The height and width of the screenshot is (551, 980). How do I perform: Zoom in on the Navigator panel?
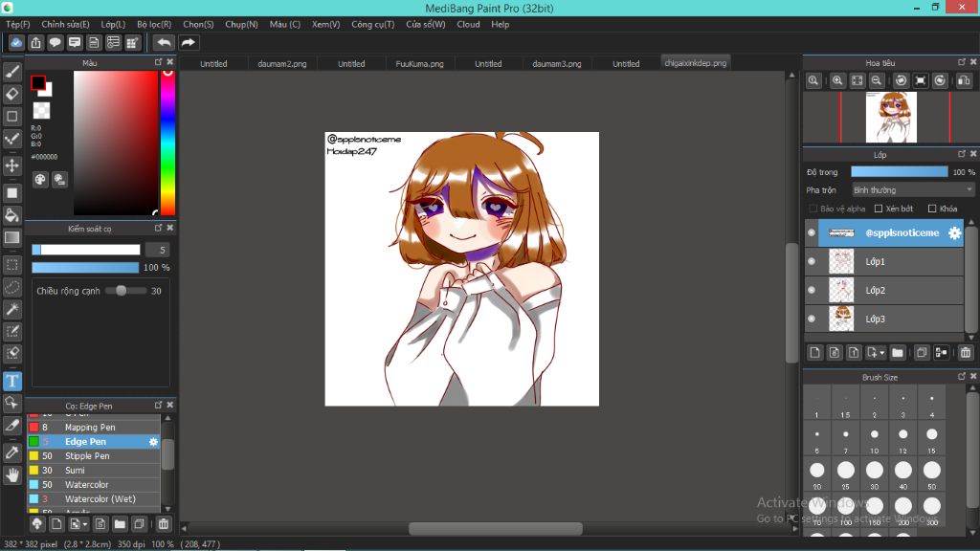click(x=837, y=80)
